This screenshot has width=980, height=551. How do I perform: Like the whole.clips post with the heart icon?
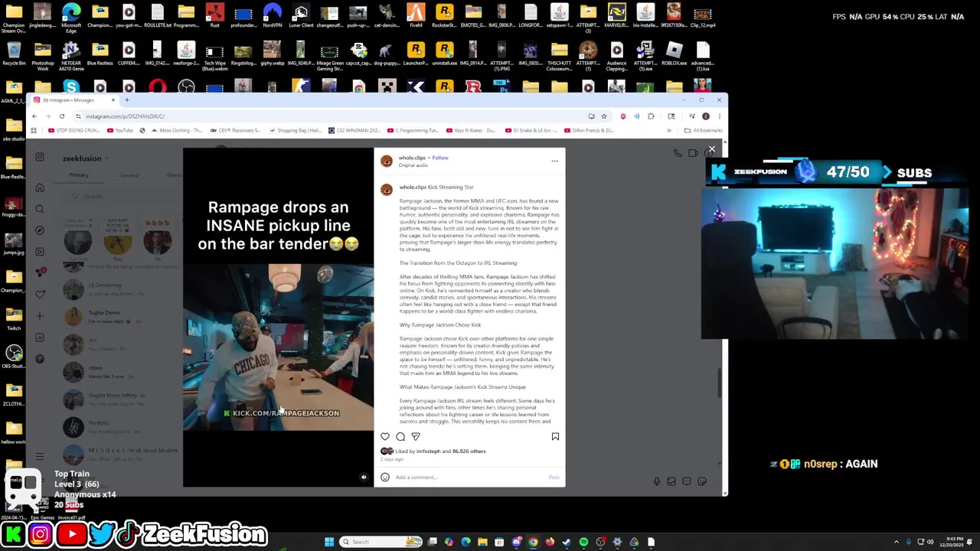pyautogui.click(x=385, y=436)
